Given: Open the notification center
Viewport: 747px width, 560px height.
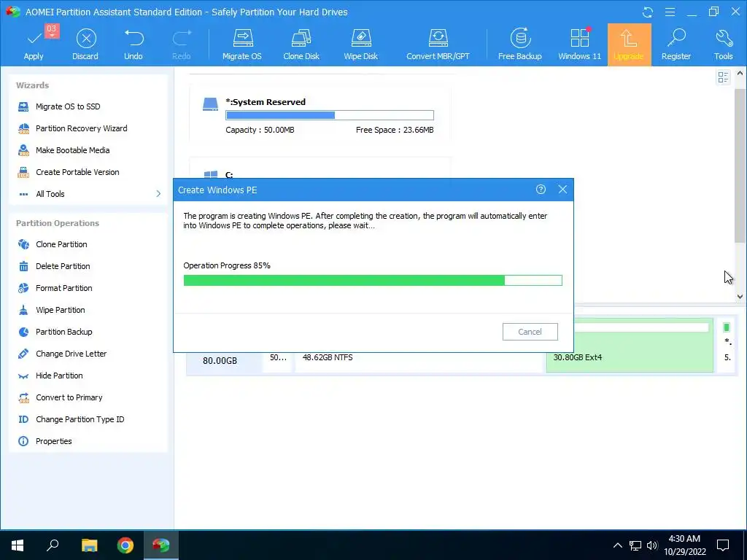Looking at the screenshot, I should 723,545.
